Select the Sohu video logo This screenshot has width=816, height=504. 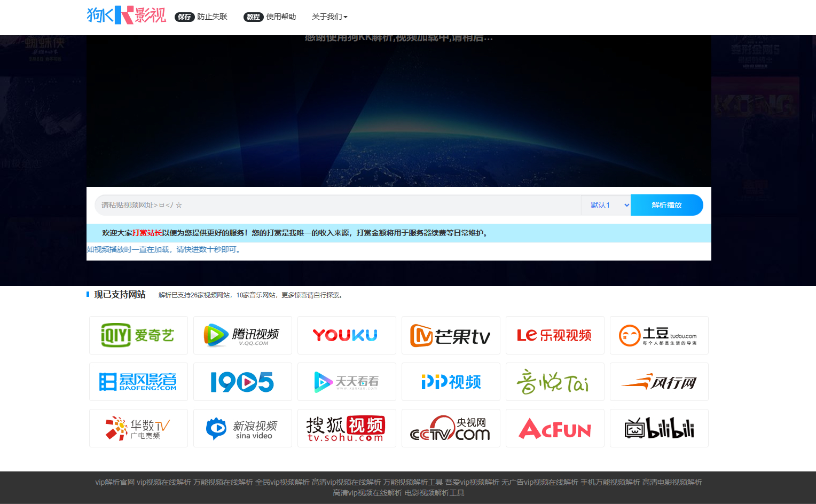tap(347, 428)
